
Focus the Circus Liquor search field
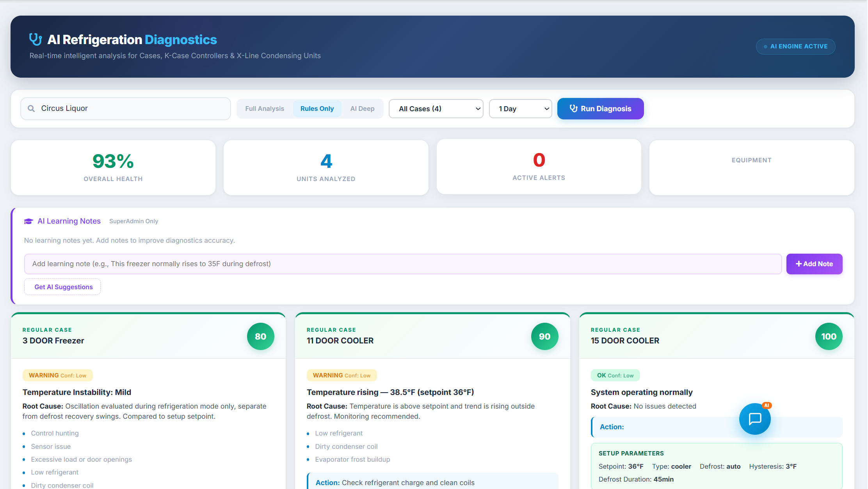126,108
